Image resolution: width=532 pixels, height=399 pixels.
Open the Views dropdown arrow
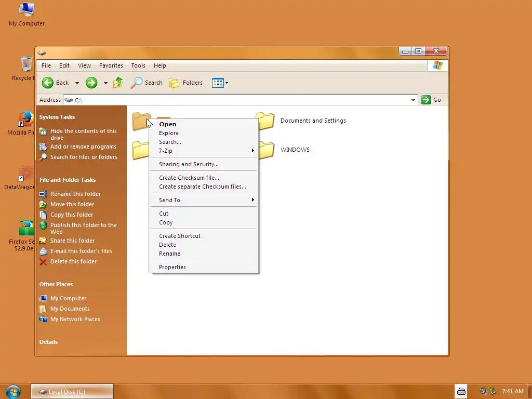point(227,83)
